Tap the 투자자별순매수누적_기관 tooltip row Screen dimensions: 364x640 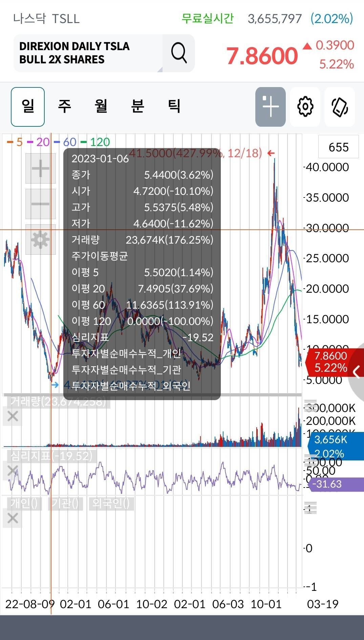(x=126, y=370)
